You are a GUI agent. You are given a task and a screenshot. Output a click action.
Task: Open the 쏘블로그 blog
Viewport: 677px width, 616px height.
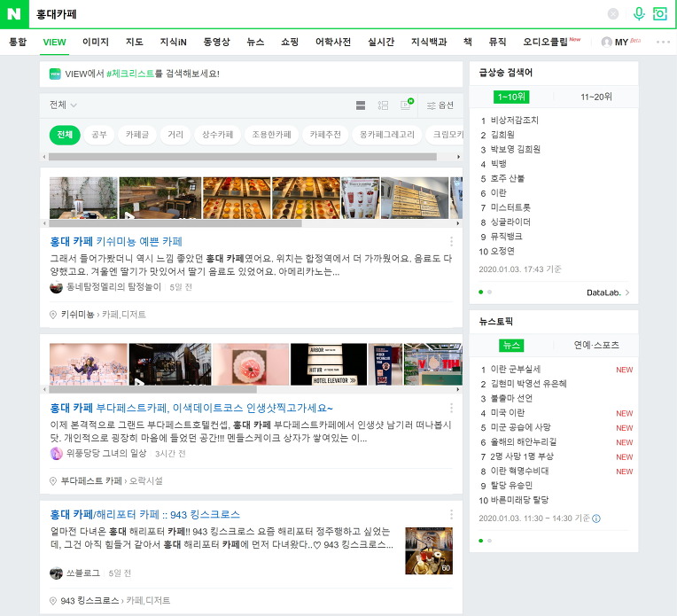click(x=83, y=573)
